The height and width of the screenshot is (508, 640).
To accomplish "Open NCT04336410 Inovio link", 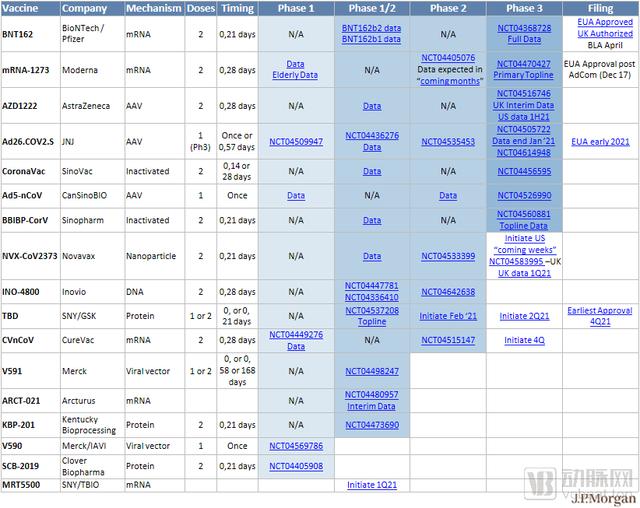I will tap(371, 297).
